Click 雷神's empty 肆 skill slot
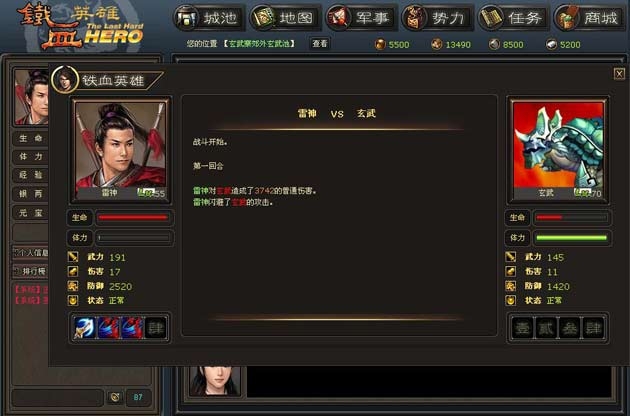Screen dimensions: 630x416 pos(155,328)
